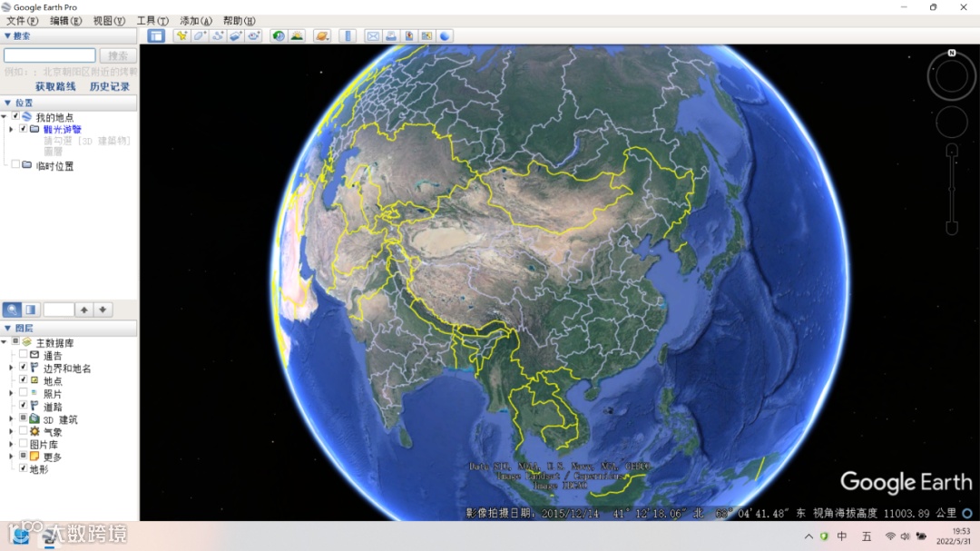980x551 pixels.
Task: Toggle sunlight across landscape icon
Action: point(297,36)
